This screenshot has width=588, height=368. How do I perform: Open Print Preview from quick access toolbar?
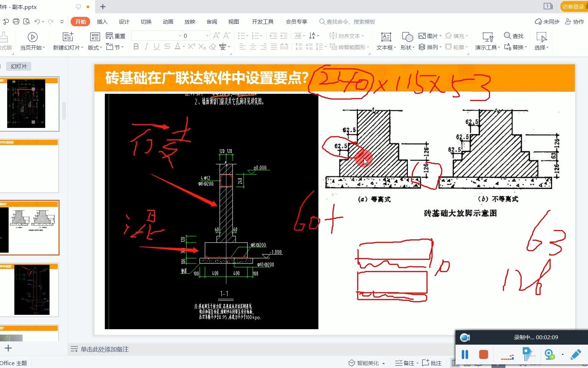(27, 22)
